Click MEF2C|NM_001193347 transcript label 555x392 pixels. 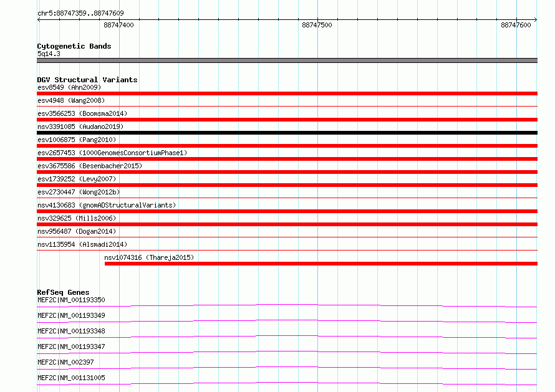71,347
